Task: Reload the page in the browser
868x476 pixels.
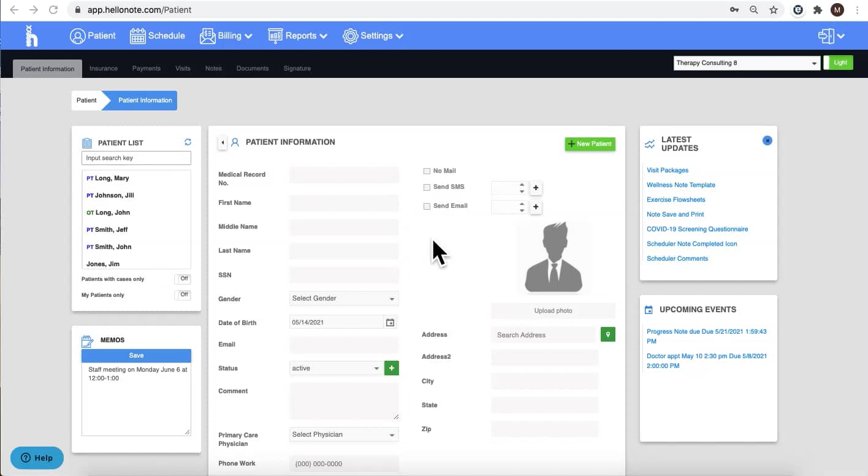Action: tap(53, 10)
